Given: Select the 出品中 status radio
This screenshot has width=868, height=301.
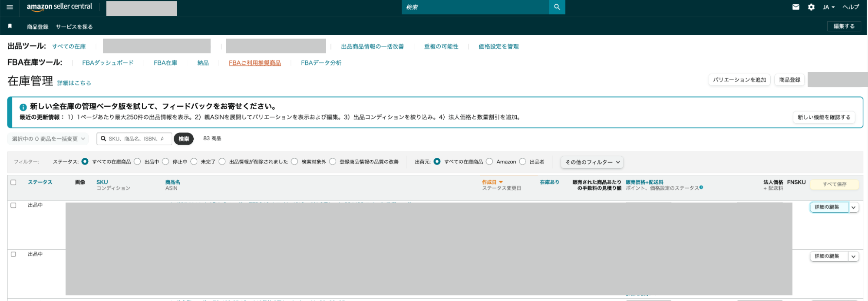Looking at the screenshot, I should click(137, 161).
